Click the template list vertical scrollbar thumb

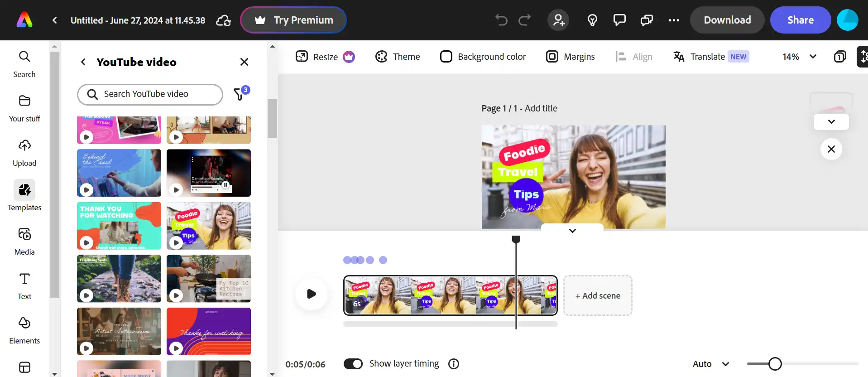[272, 118]
